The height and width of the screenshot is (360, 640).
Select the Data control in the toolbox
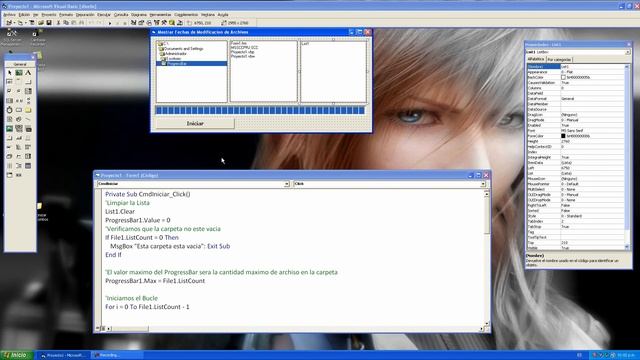pyautogui.click(x=19, y=129)
